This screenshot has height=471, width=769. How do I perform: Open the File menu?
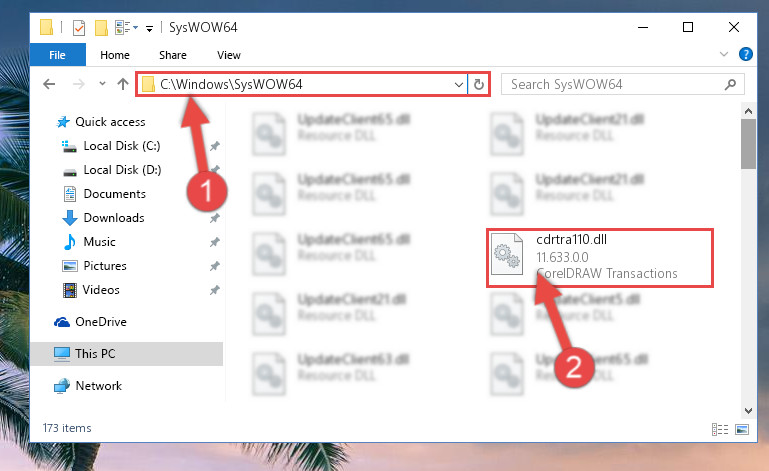[57, 55]
